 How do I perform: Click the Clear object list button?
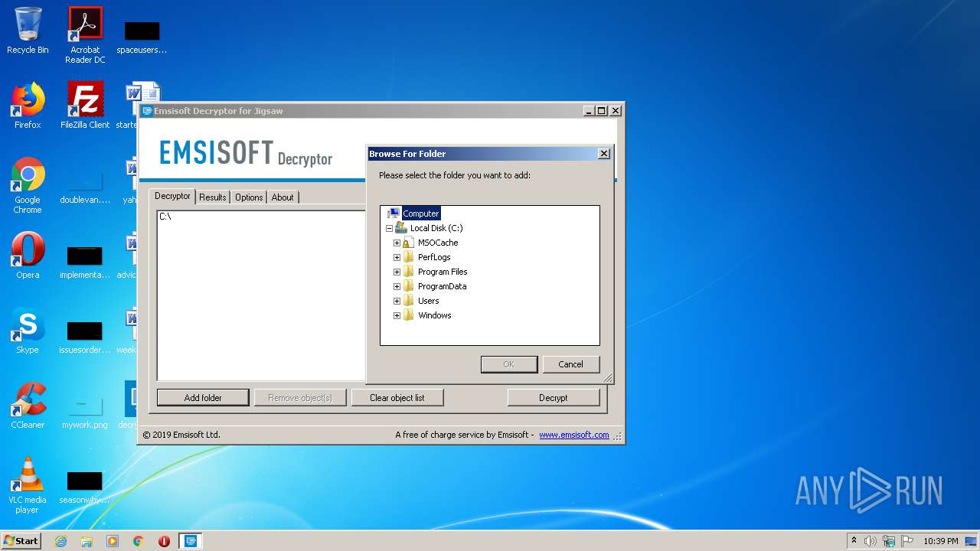coord(397,397)
